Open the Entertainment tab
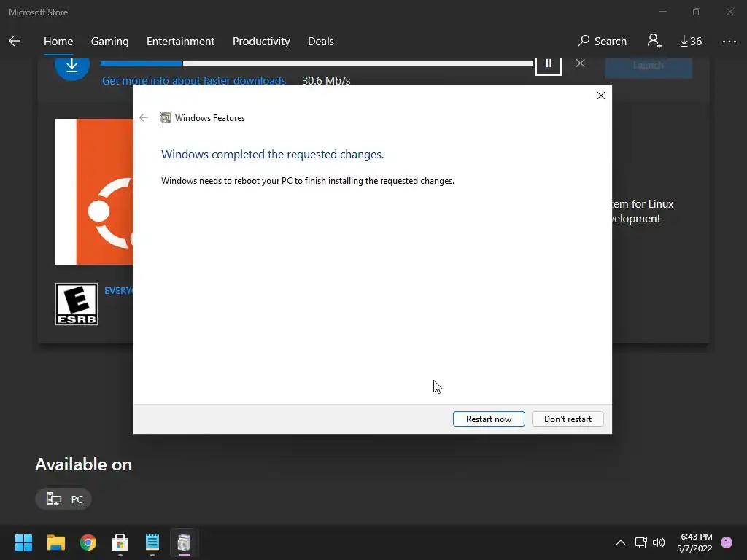The width and height of the screenshot is (747, 560). [x=181, y=42]
